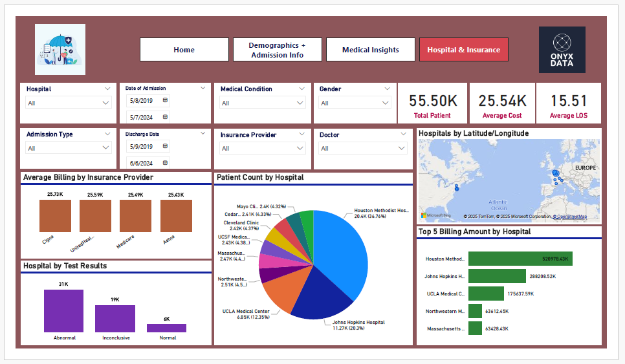Image resolution: width=625 pixels, height=364 pixels.
Task: Select the Johns Hopkins 288208.52K billing bar
Action: coord(497,276)
